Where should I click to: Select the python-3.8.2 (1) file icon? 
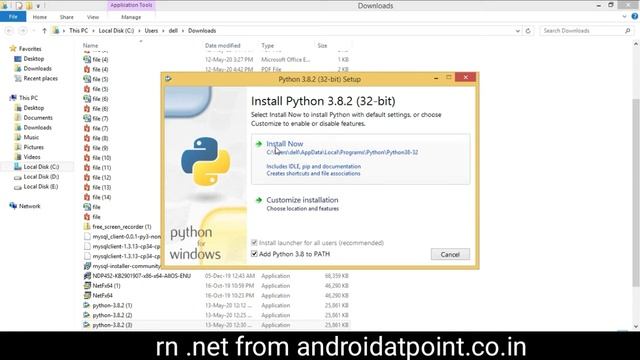87,305
